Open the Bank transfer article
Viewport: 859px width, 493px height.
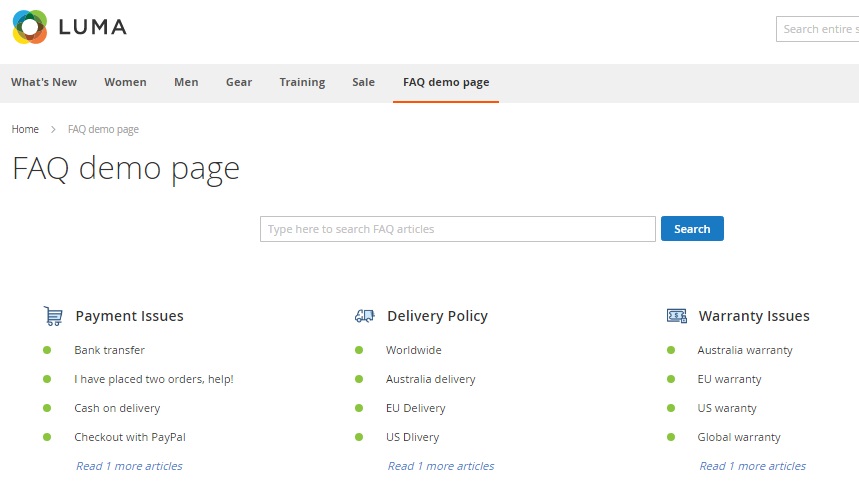point(109,350)
